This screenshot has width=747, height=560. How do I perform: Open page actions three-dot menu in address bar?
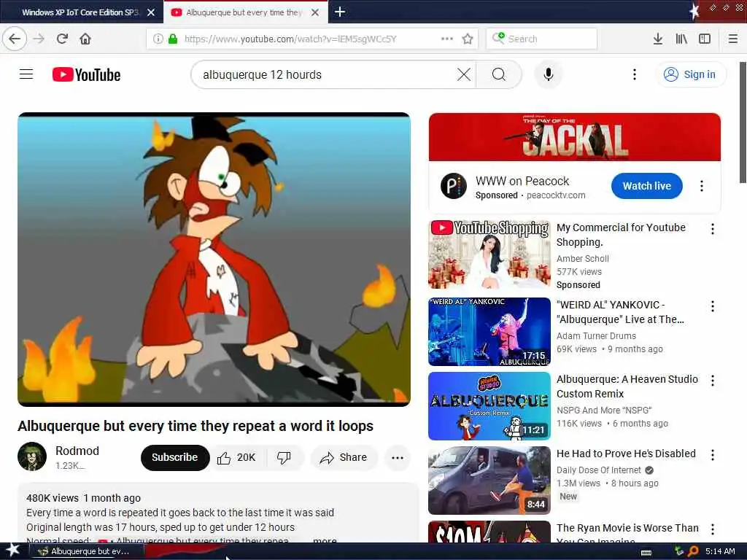point(447,39)
